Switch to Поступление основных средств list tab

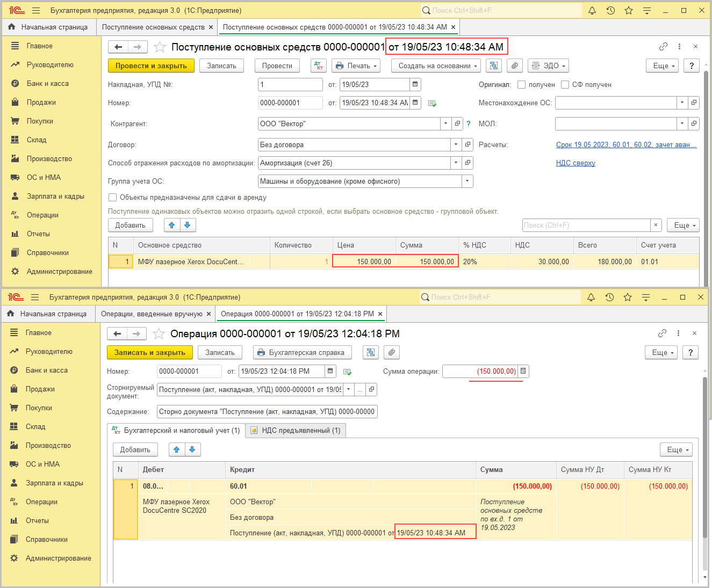[153, 27]
